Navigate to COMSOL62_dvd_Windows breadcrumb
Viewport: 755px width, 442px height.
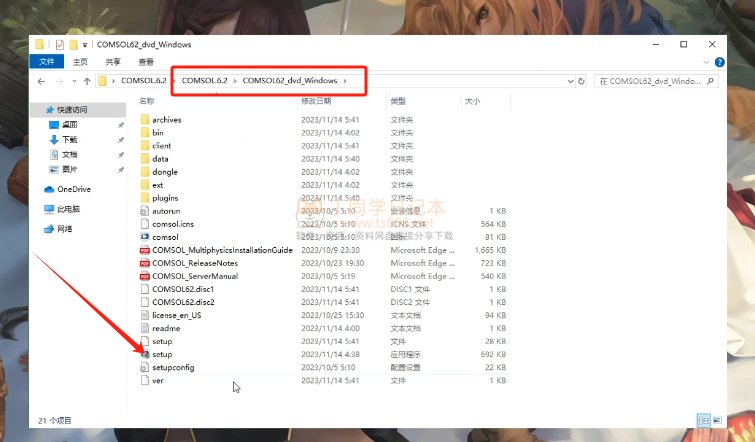pyautogui.click(x=290, y=80)
